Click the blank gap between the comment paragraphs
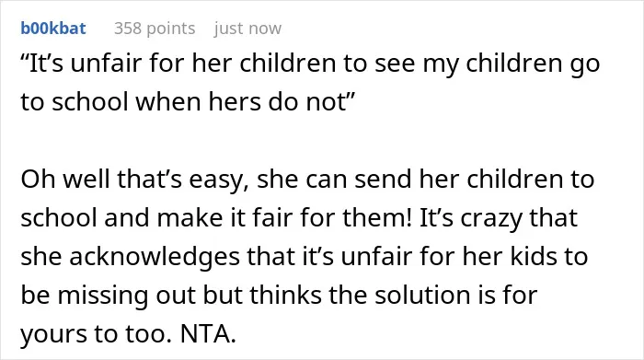The image size is (644, 360). click(x=310, y=140)
